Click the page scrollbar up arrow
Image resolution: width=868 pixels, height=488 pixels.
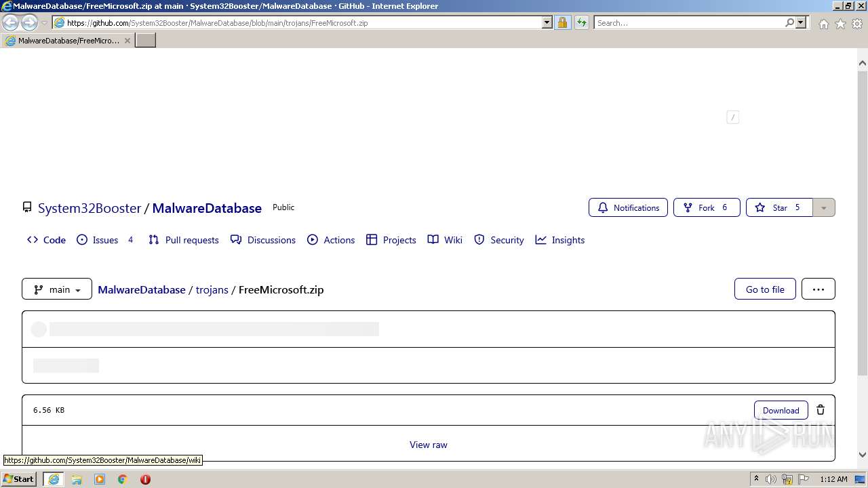tap(863, 63)
